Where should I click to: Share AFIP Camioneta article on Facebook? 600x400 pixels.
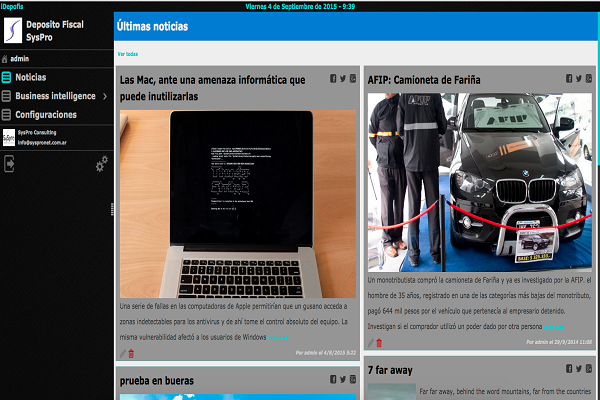(x=569, y=78)
